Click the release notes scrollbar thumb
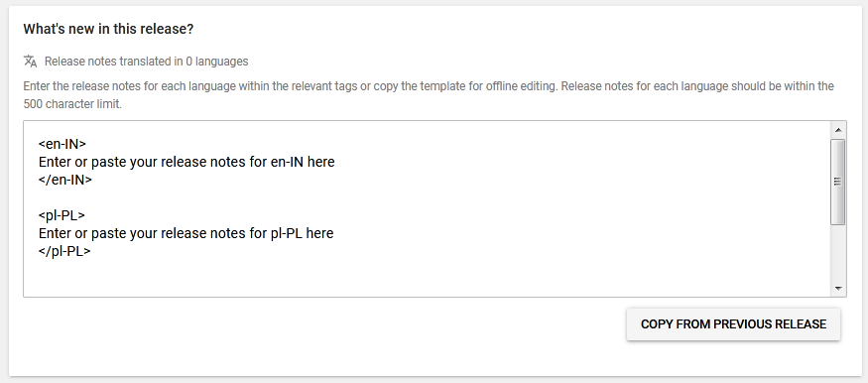This screenshot has height=383, width=868. pyautogui.click(x=838, y=183)
